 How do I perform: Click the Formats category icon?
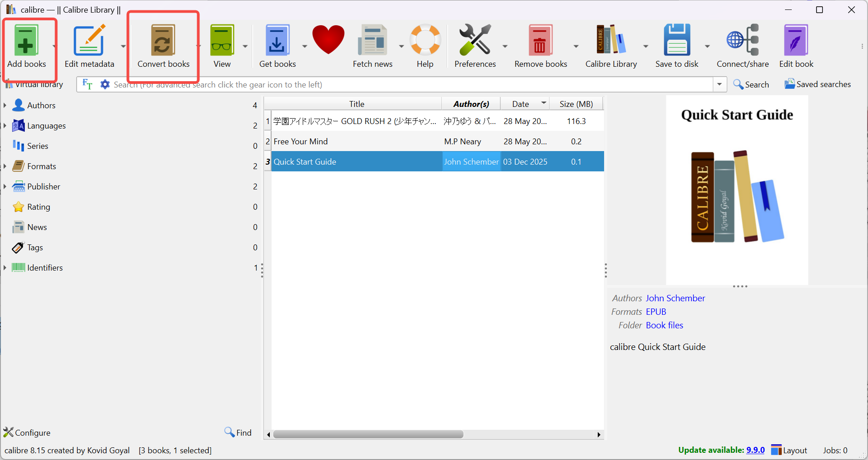click(18, 166)
